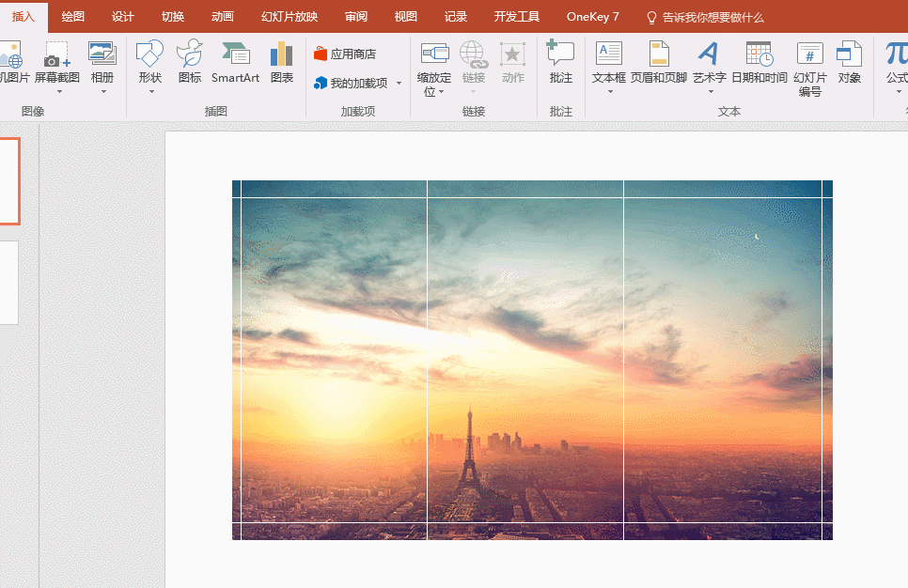Screen dimensions: 908x588
Task: Expand My Add-ins (我的加载项) dropdown arrow
Action: [x=399, y=84]
